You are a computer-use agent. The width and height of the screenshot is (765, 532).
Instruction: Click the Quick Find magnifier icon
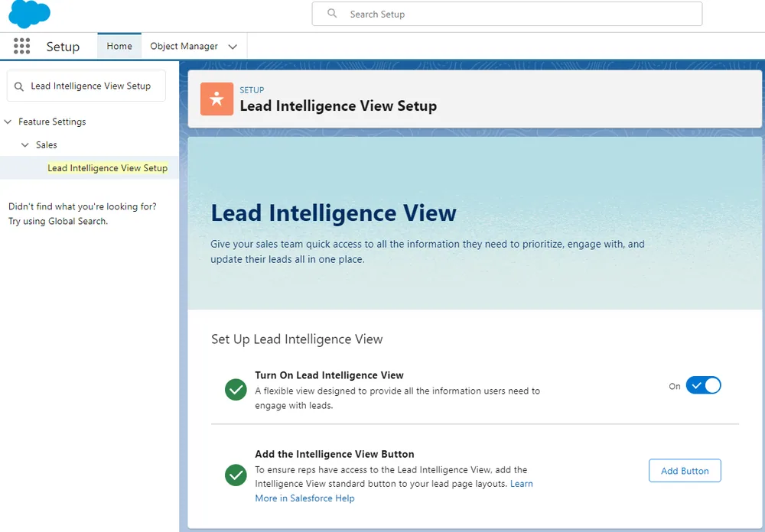[x=19, y=86]
